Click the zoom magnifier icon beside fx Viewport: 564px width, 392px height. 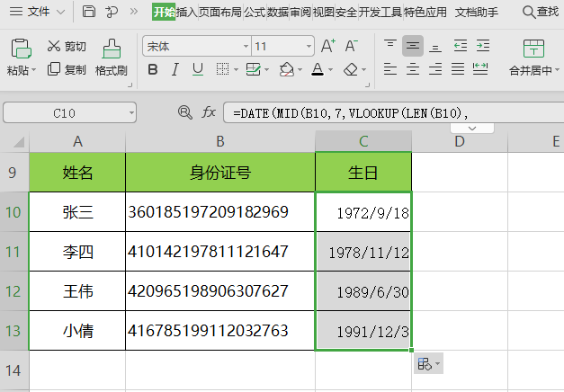(185, 112)
